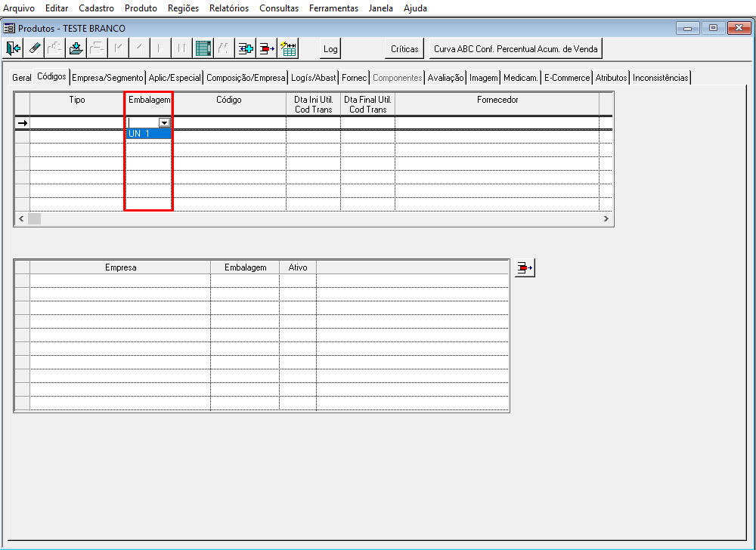Select the Códigos tab
This screenshot has width=756, height=550.
(x=51, y=76)
